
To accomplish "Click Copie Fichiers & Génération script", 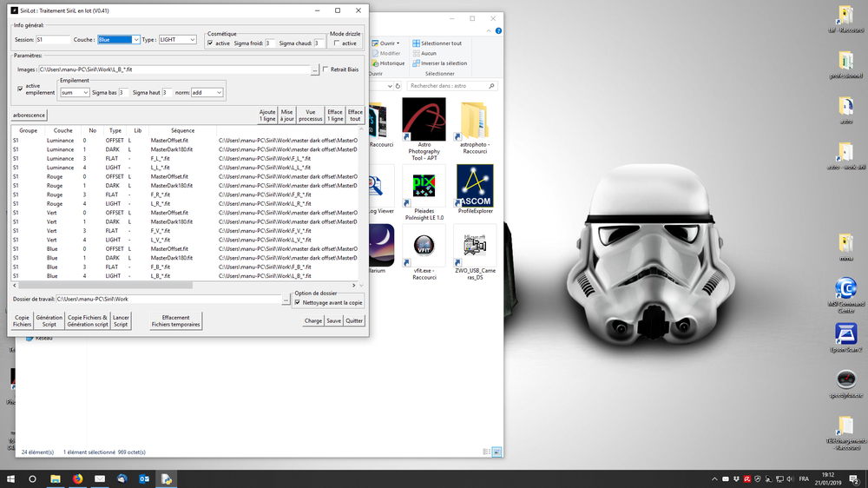I will pos(88,320).
